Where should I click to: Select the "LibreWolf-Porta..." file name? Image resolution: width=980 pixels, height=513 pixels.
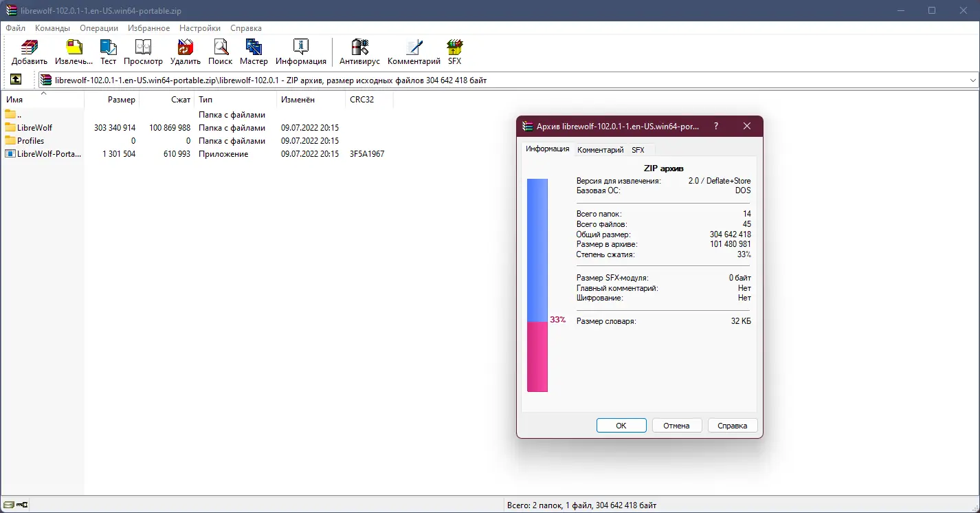pos(49,154)
